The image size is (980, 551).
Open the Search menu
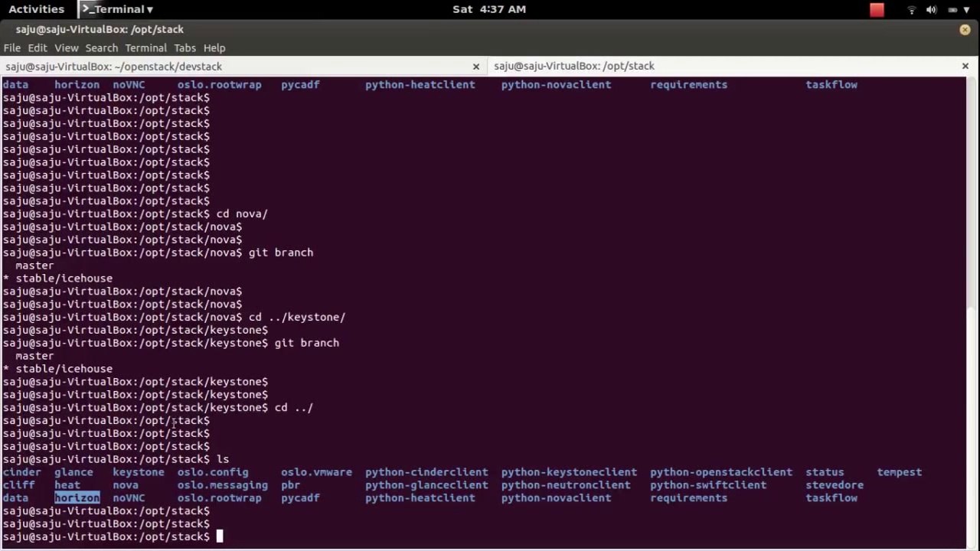pyautogui.click(x=101, y=47)
